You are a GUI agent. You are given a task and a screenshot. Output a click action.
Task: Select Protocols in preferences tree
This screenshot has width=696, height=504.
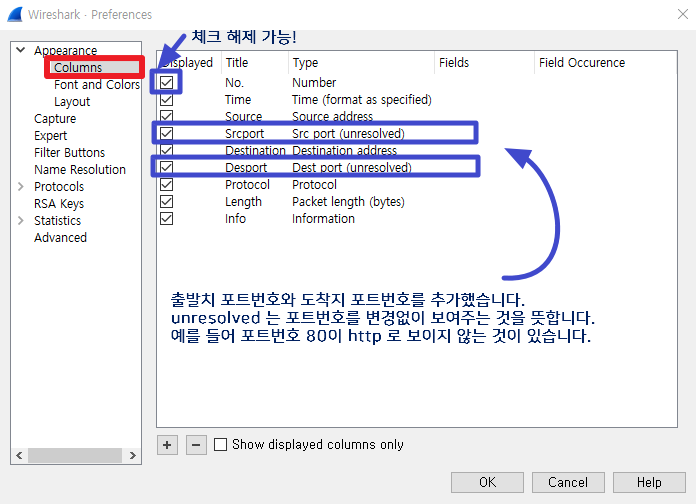(59, 187)
